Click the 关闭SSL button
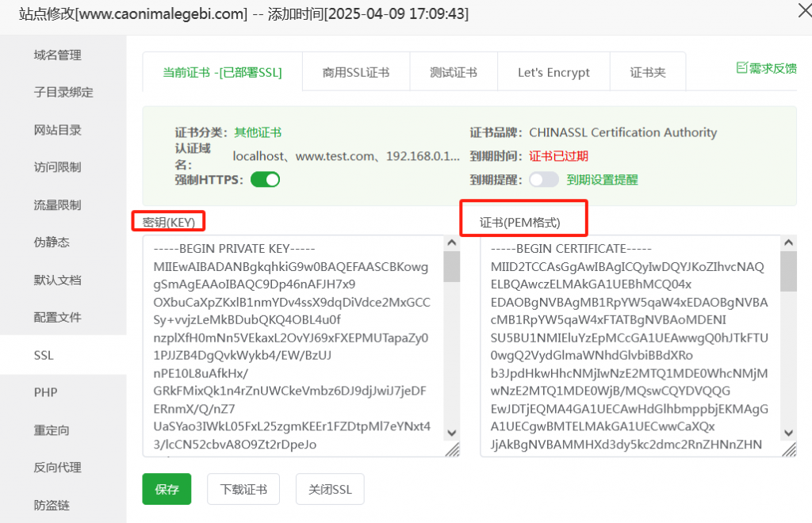 330,489
